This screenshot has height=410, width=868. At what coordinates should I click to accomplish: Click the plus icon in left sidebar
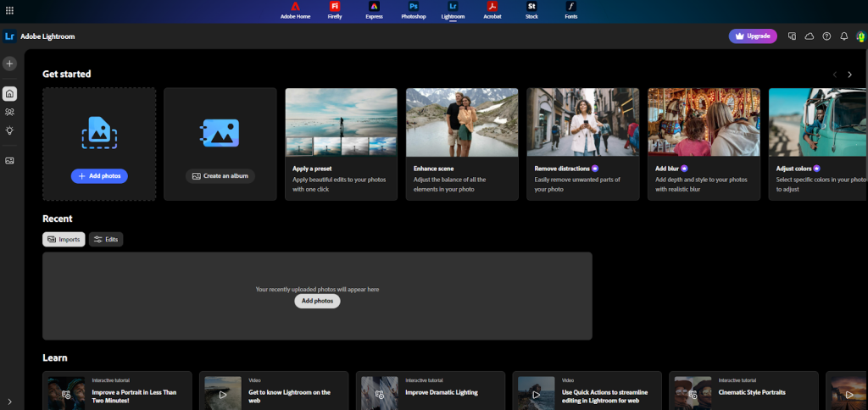click(9, 64)
